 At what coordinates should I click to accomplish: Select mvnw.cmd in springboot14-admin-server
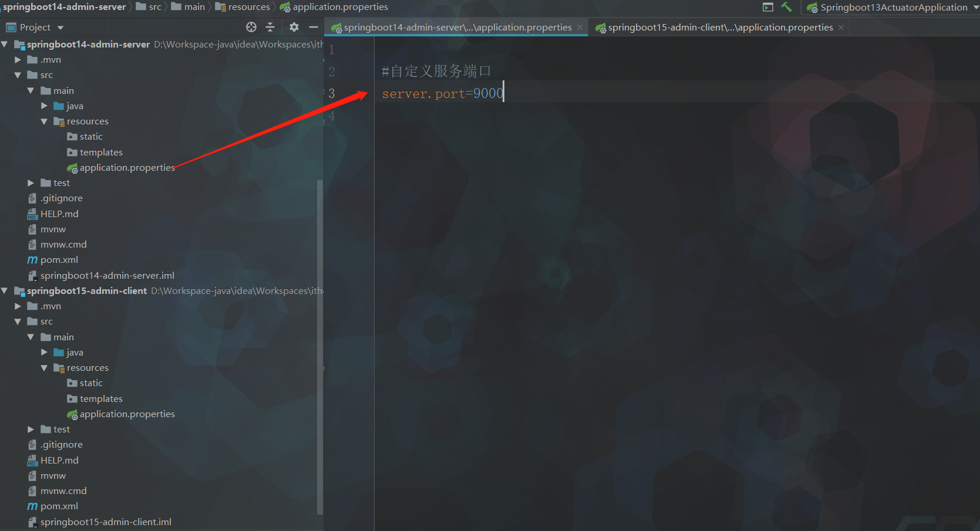click(57, 245)
